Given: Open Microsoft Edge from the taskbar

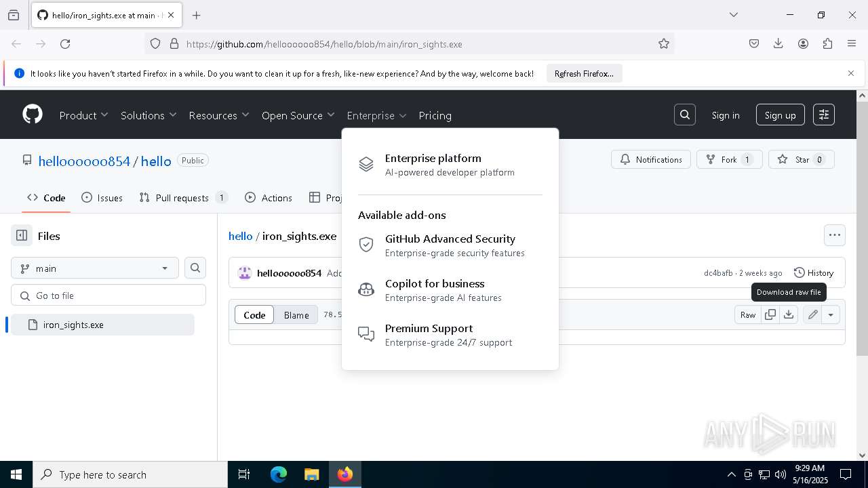Looking at the screenshot, I should point(279,474).
